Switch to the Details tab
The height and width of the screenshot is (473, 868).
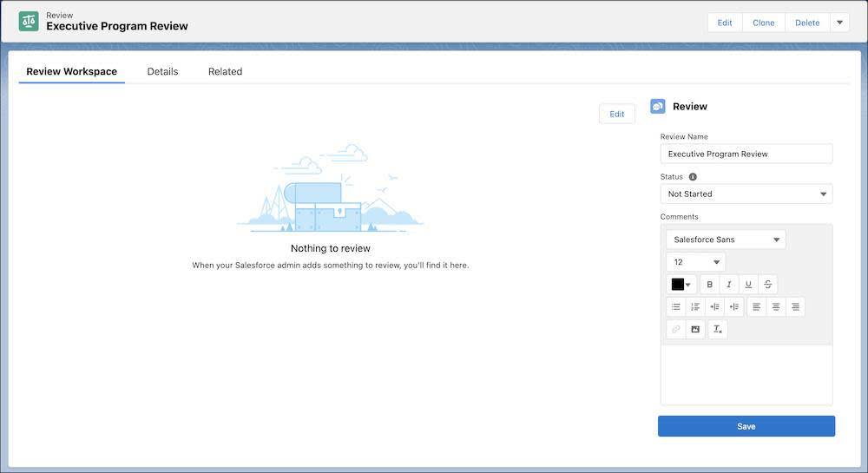(x=163, y=71)
